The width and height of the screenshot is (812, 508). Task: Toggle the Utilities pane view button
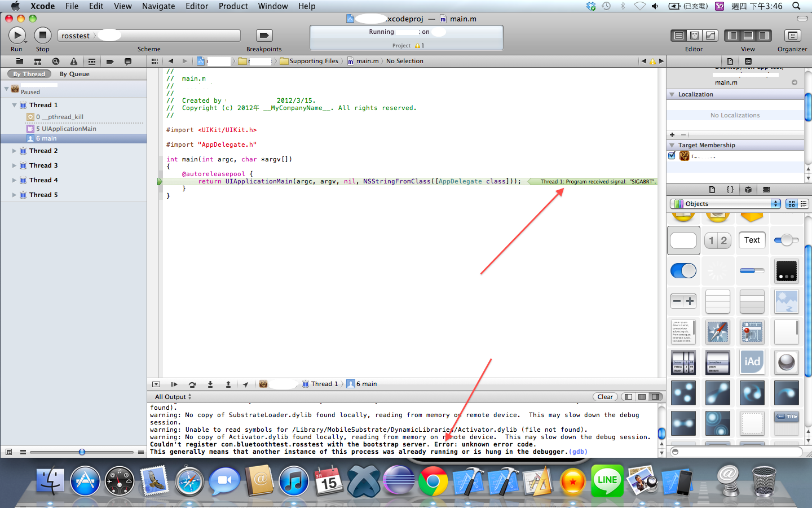(764, 36)
